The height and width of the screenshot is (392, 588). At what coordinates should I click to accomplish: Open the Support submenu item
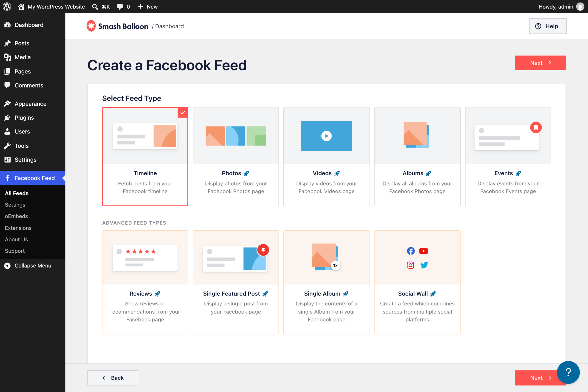point(15,251)
